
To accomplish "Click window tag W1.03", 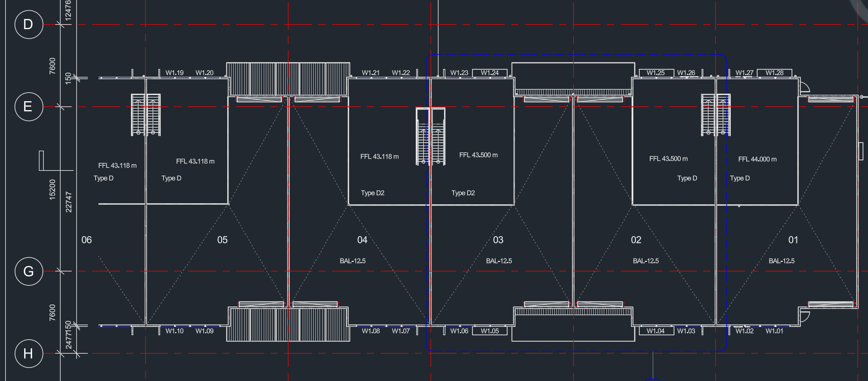I will pos(686,331).
